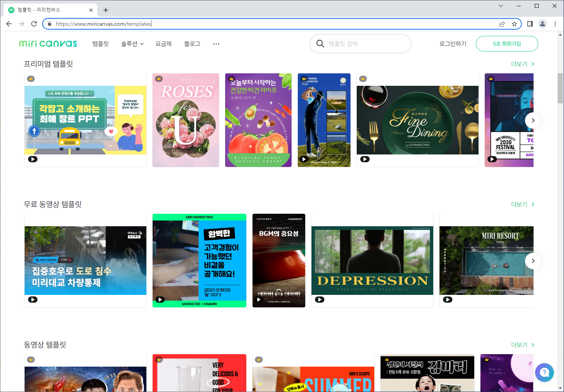Screen dimensions: 564x392
Task: Open the 요금제 menu item
Action: 164,44
